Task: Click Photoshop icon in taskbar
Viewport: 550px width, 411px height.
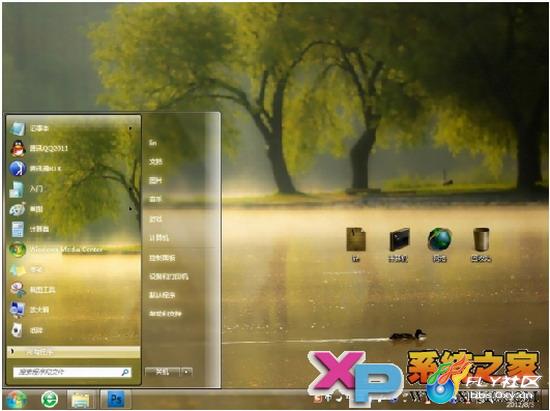Action: point(116,399)
